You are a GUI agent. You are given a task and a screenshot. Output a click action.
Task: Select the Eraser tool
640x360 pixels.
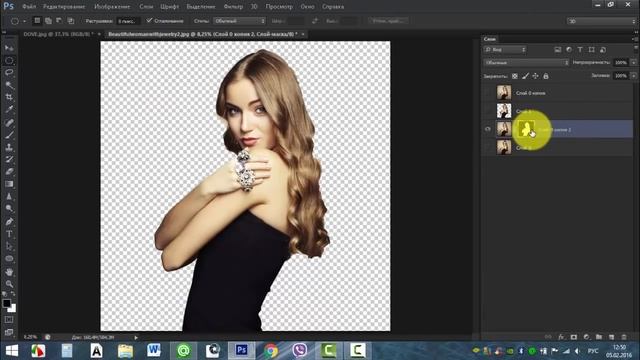point(9,172)
